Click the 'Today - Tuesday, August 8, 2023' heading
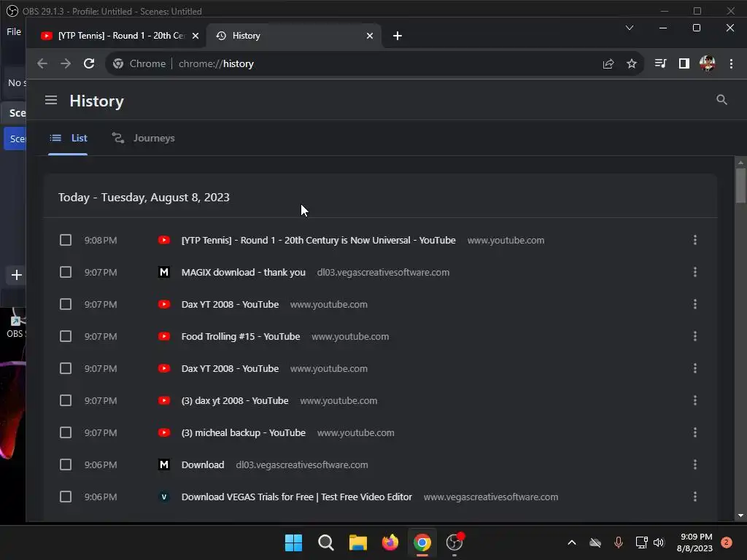 [x=144, y=197]
